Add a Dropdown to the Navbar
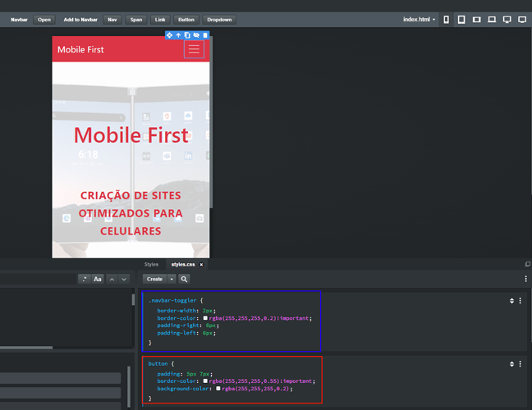532x410 pixels. (219, 20)
